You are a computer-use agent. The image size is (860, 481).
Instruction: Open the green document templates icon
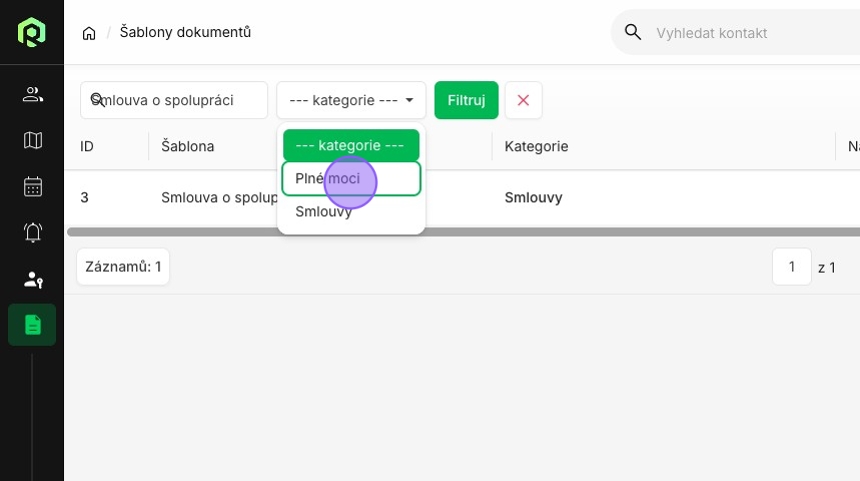32,325
